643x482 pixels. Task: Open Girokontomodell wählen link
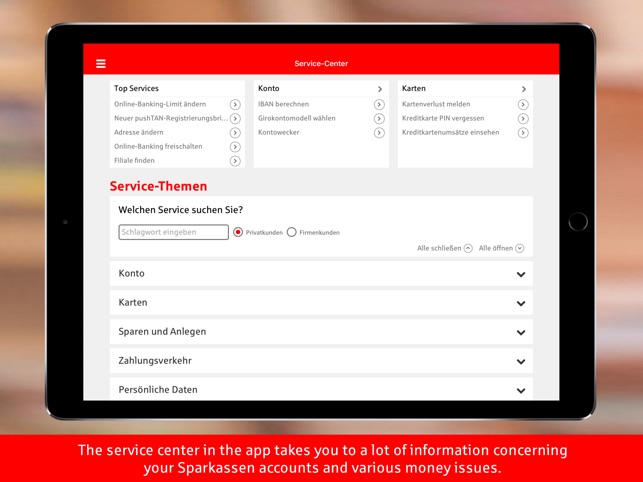pyautogui.click(x=296, y=118)
